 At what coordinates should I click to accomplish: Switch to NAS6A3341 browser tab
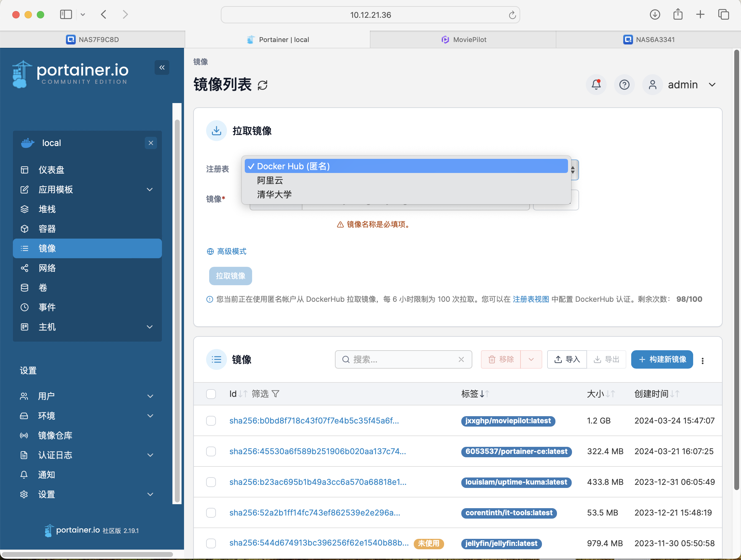649,40
